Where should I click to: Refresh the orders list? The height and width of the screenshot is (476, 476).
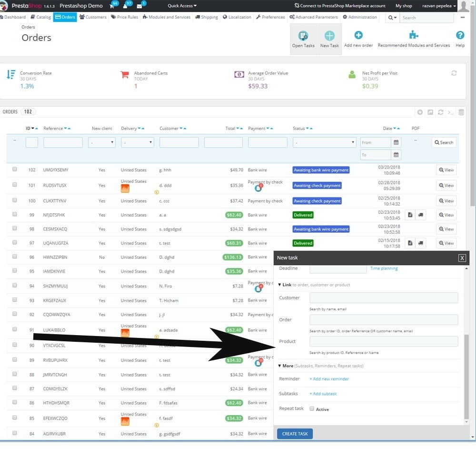click(440, 112)
